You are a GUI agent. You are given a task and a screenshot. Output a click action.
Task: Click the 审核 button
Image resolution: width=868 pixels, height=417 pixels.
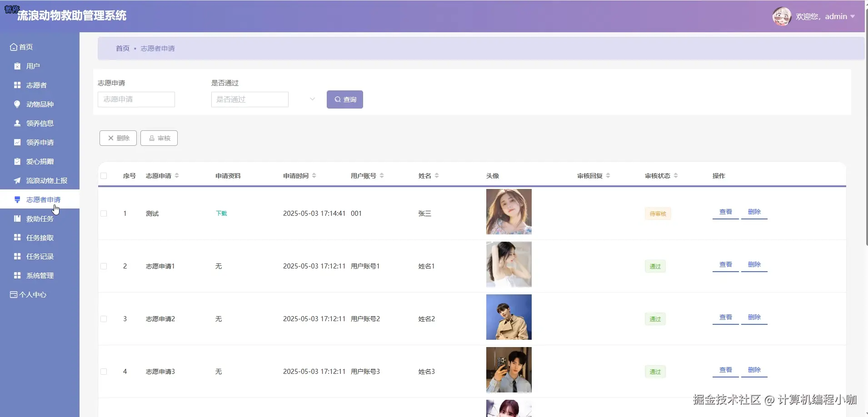click(159, 138)
